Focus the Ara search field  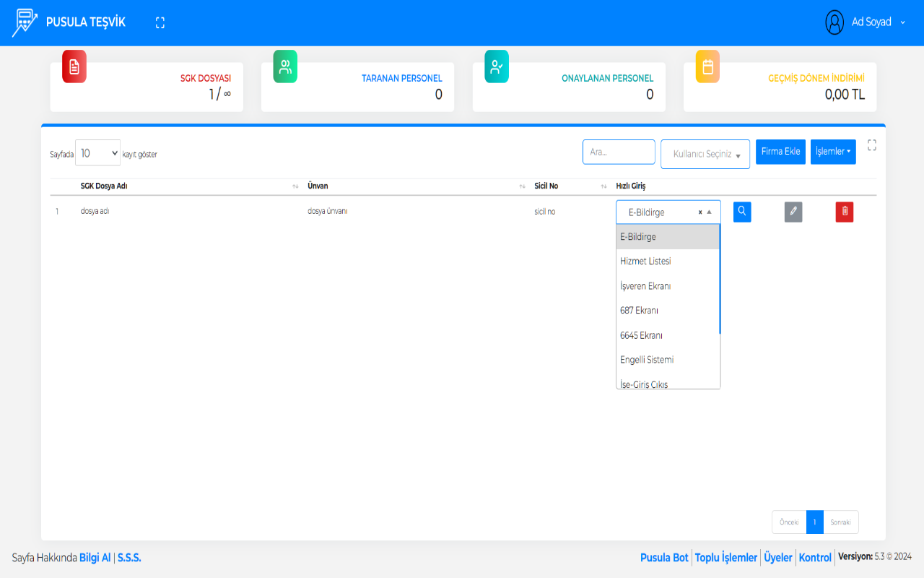pos(619,152)
